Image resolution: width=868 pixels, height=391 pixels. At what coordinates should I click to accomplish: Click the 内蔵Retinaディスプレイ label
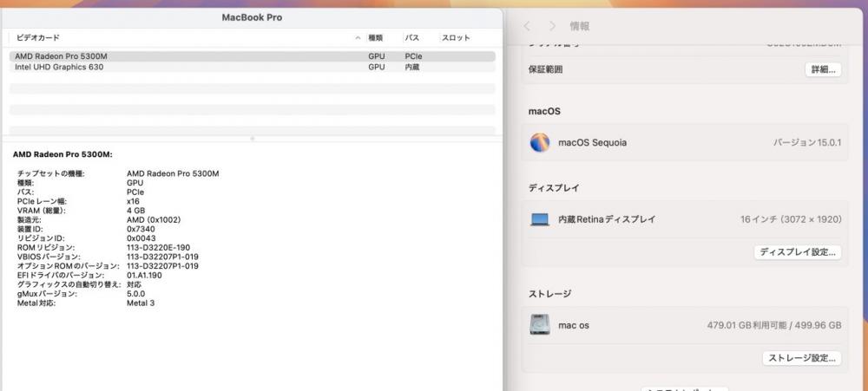(607, 219)
